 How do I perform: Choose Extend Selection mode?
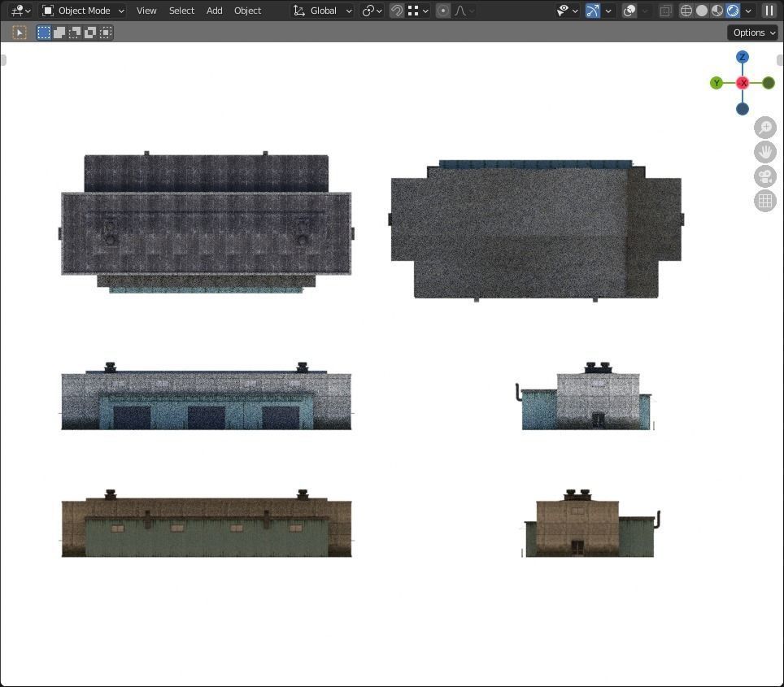coord(59,33)
